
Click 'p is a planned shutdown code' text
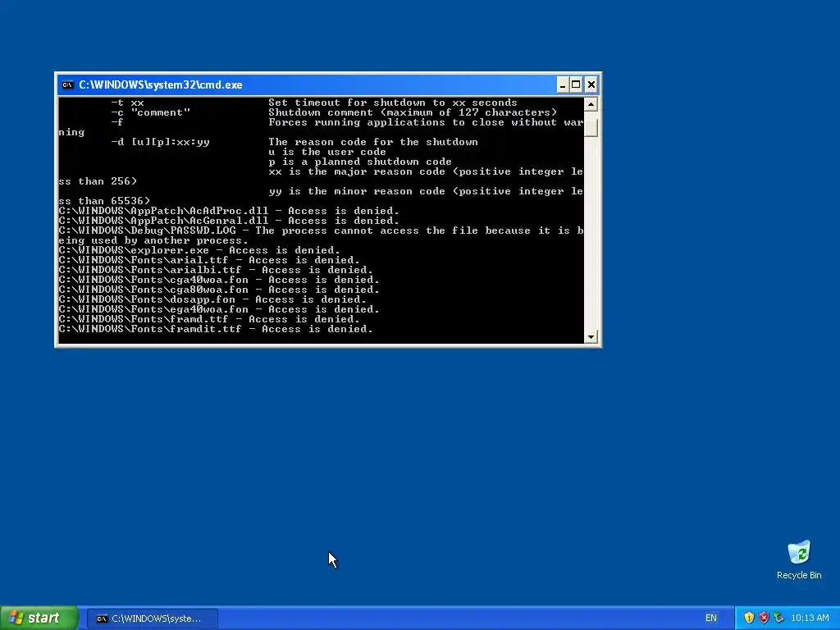tap(360, 162)
